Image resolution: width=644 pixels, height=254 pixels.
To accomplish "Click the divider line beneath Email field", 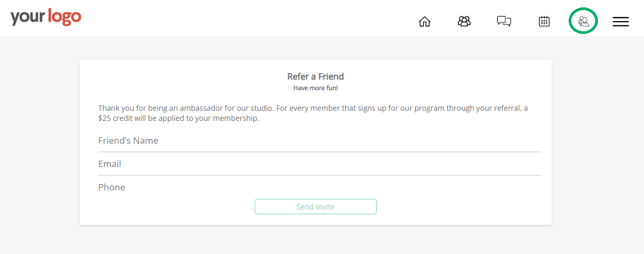I will 319,175.
